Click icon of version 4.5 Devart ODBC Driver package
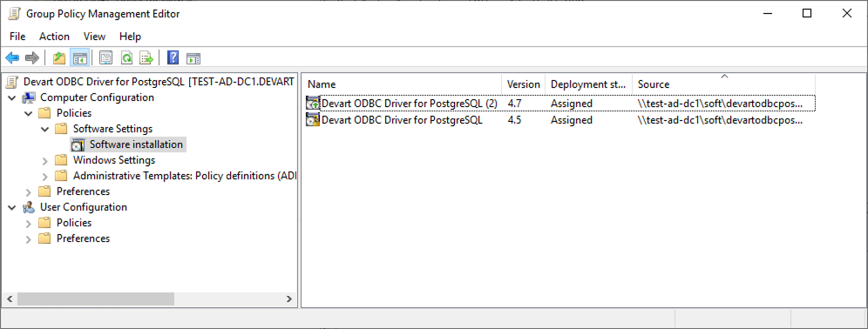This screenshot has width=868, height=329. point(314,120)
